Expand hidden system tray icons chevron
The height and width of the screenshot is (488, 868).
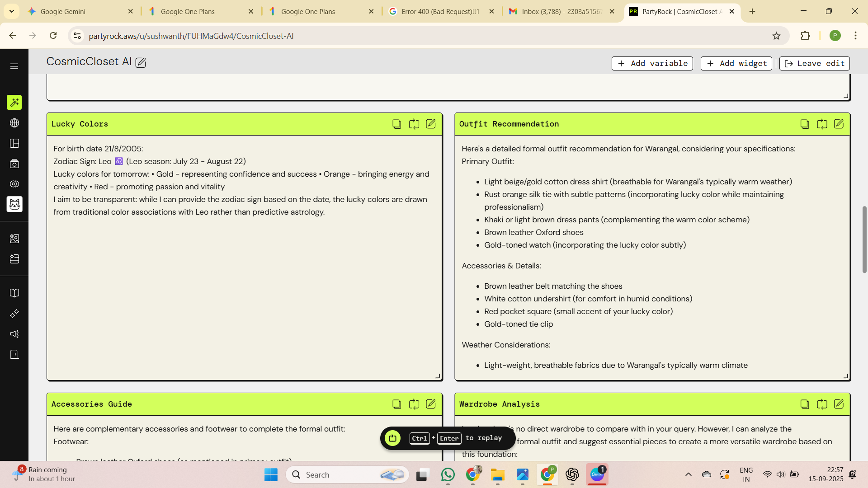(688, 474)
